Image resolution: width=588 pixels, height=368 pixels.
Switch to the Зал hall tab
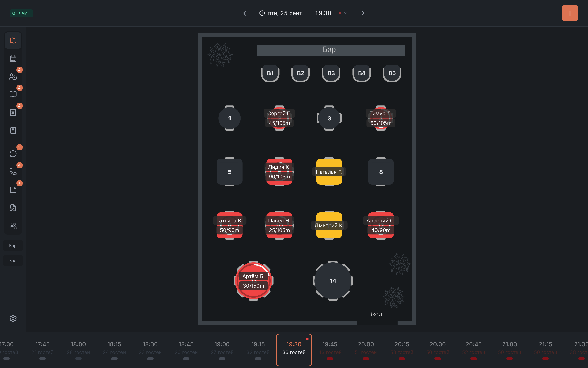coord(13,261)
